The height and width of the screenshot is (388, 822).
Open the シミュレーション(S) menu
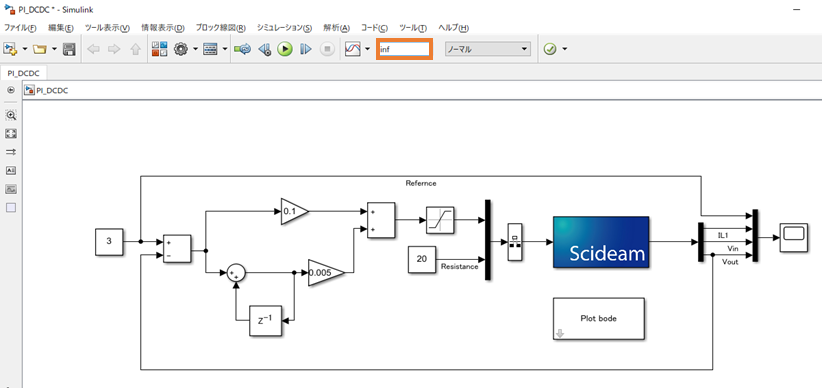284,28
